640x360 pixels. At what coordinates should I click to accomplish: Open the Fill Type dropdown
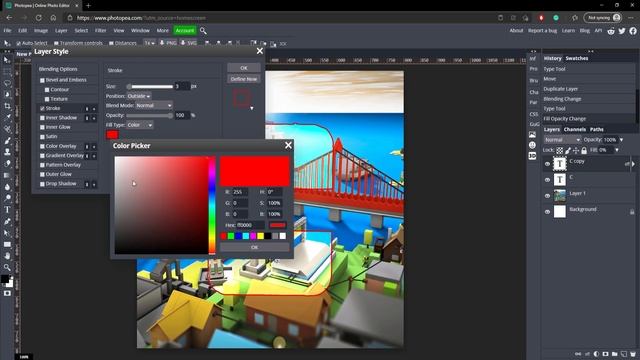tap(140, 125)
